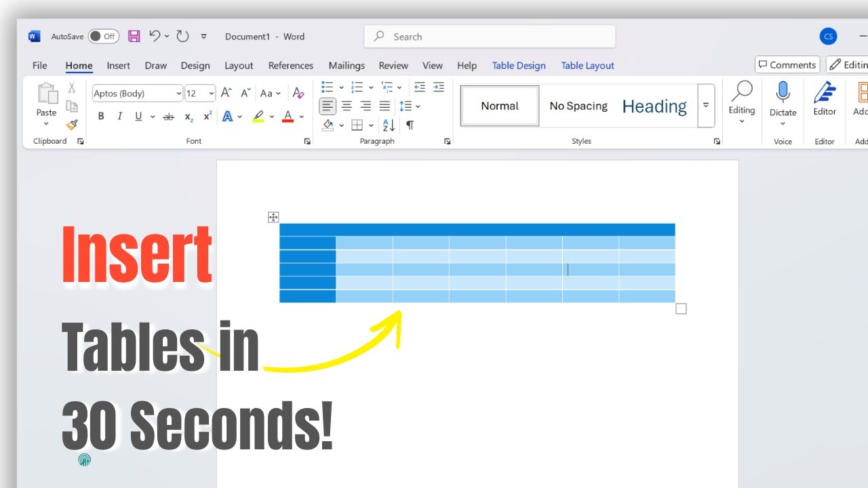Toggle AutoSave switch
The width and height of the screenshot is (868, 488).
pos(103,37)
